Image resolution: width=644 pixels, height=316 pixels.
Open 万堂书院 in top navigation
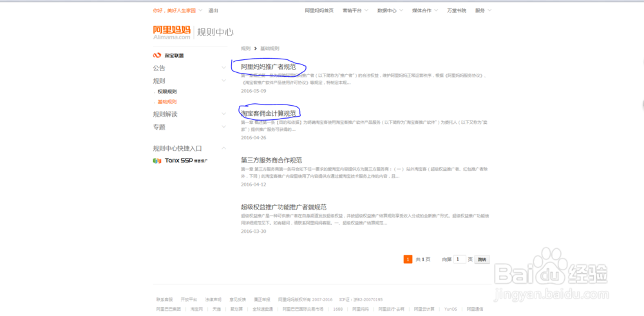(x=457, y=11)
